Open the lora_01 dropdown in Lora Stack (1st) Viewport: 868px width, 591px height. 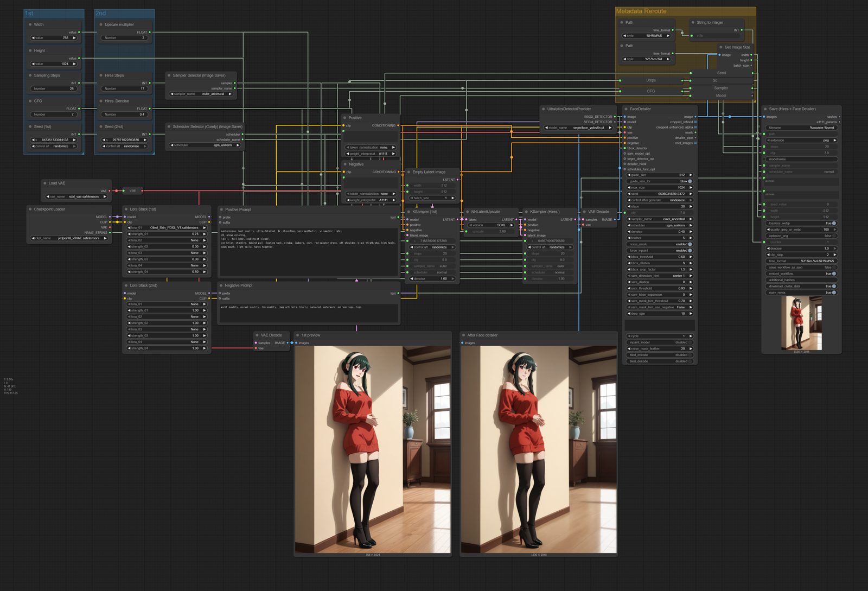(x=167, y=228)
